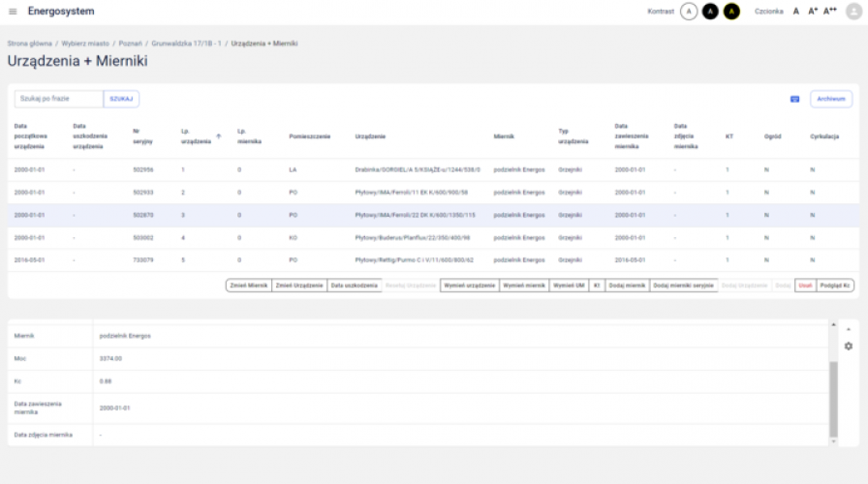Click Wymień UM button
The height and width of the screenshot is (484, 868).
[569, 286]
